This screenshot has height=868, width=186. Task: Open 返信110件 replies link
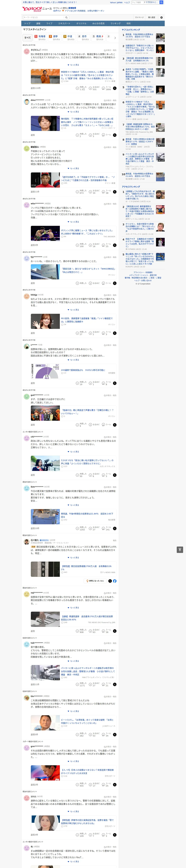pos(35,88)
